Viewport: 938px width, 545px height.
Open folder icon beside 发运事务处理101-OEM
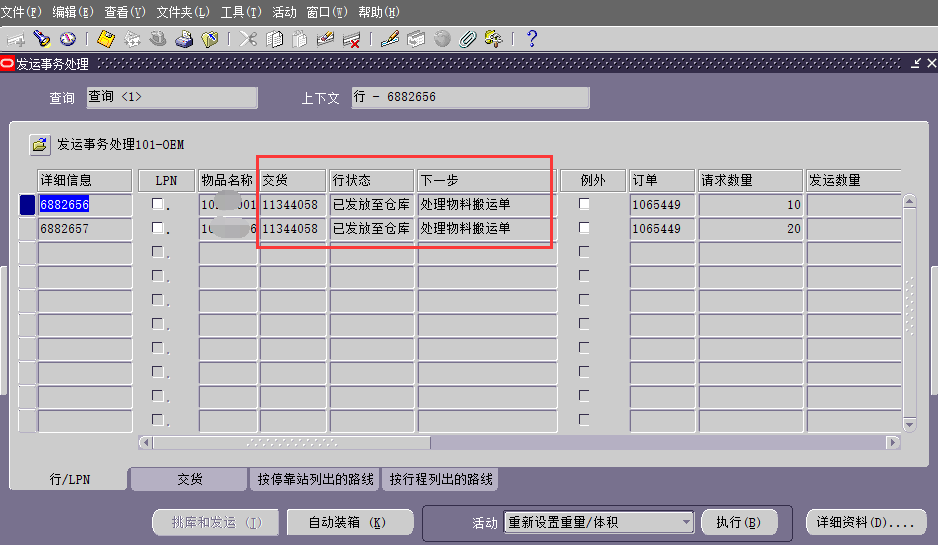pos(39,145)
